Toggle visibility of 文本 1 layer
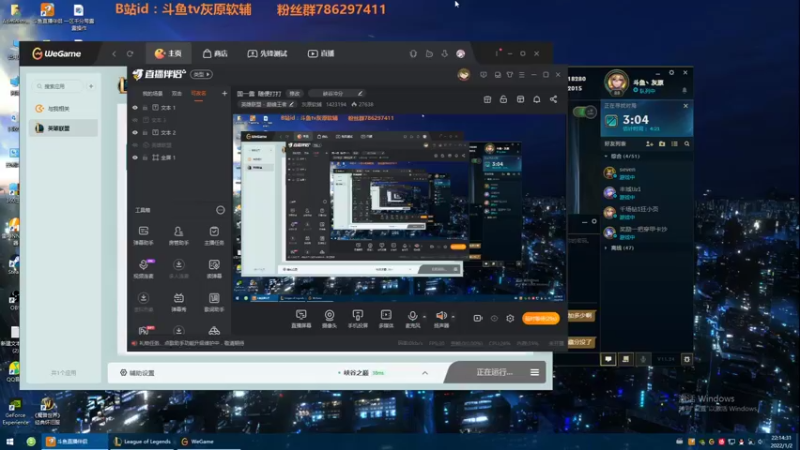This screenshot has width=800, height=450. [x=135, y=108]
